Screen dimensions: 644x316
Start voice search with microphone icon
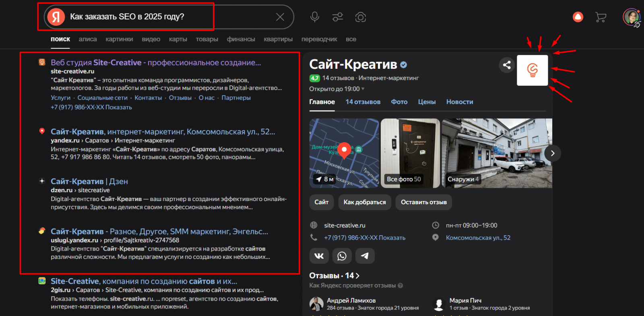click(x=315, y=17)
